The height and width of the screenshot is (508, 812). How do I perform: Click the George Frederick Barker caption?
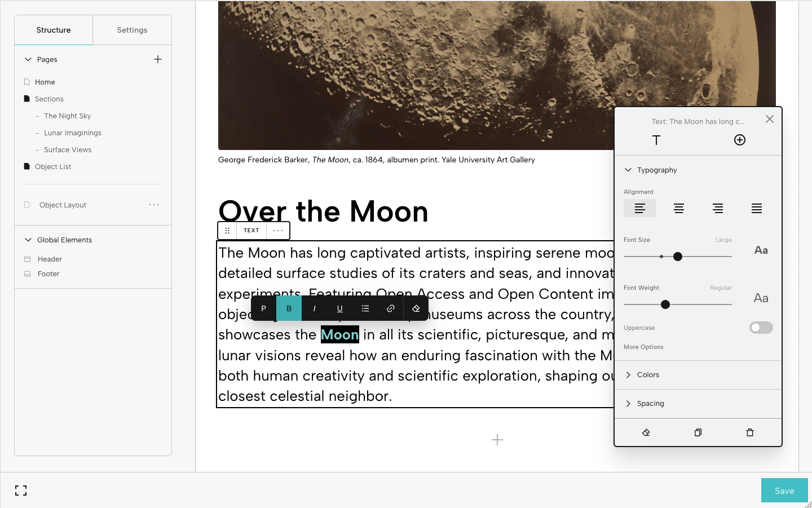(x=377, y=160)
